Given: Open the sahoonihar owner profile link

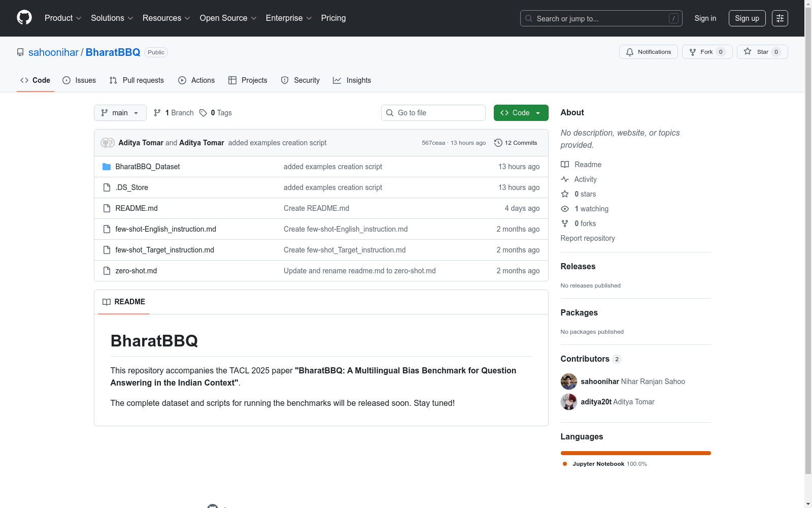Looking at the screenshot, I should pyautogui.click(x=53, y=52).
